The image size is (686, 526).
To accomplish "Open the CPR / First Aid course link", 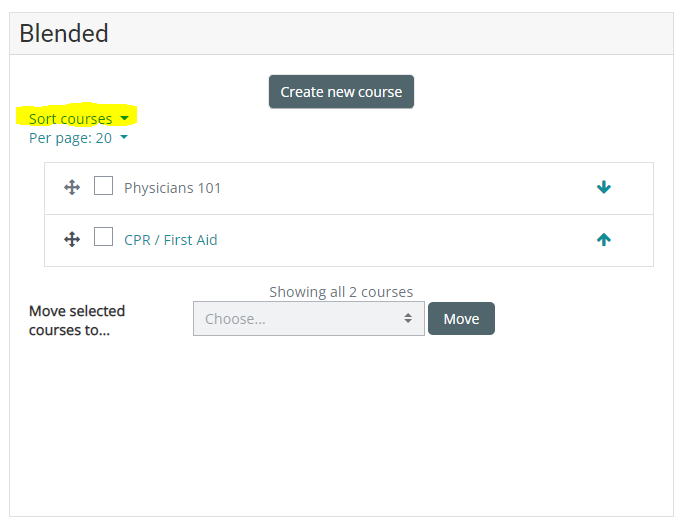I will pyautogui.click(x=170, y=240).
